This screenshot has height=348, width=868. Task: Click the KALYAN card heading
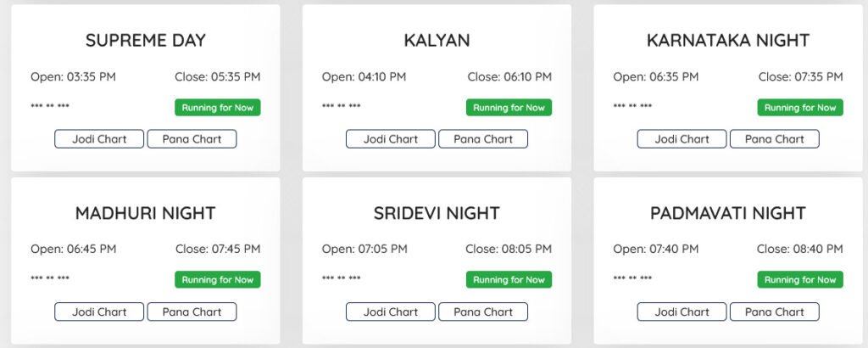coord(437,41)
